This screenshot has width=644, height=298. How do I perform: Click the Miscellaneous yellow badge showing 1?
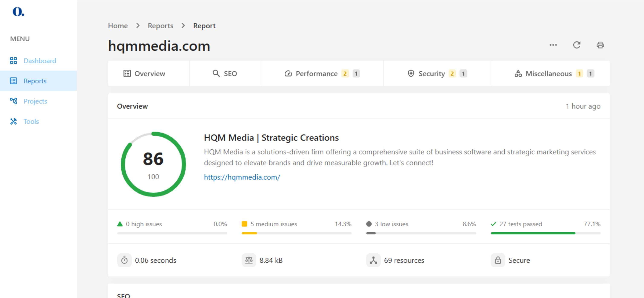[x=579, y=73]
